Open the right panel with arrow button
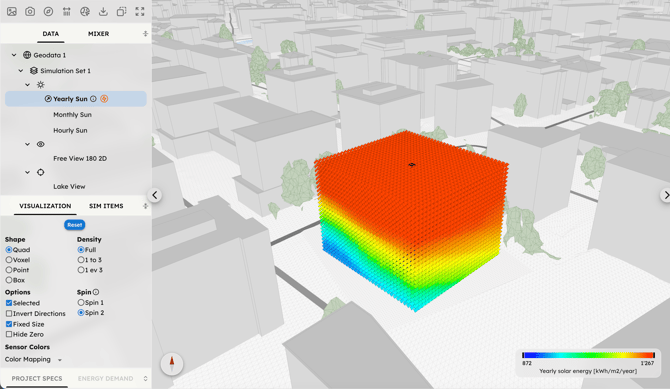670x389 pixels. 666,195
